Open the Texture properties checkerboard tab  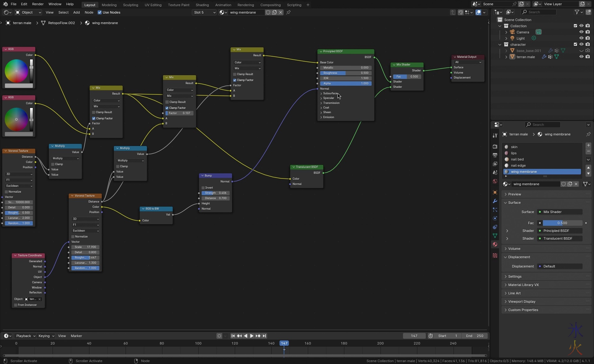click(495, 255)
